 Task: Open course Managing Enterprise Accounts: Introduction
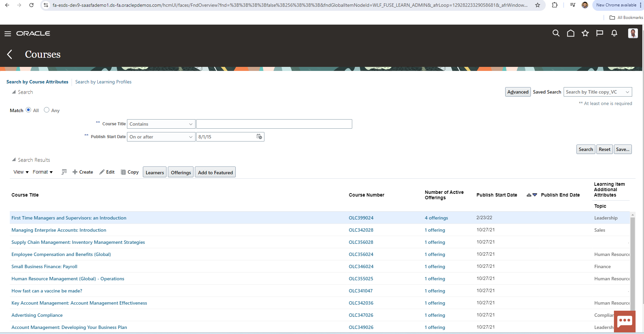click(59, 230)
